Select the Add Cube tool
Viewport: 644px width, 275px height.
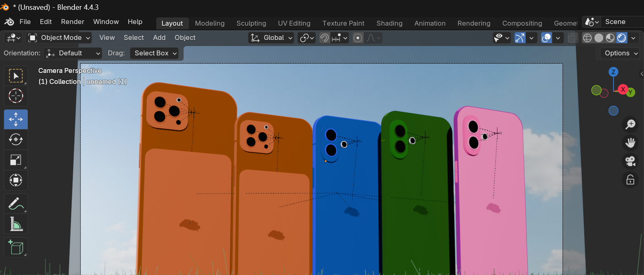[x=16, y=247]
